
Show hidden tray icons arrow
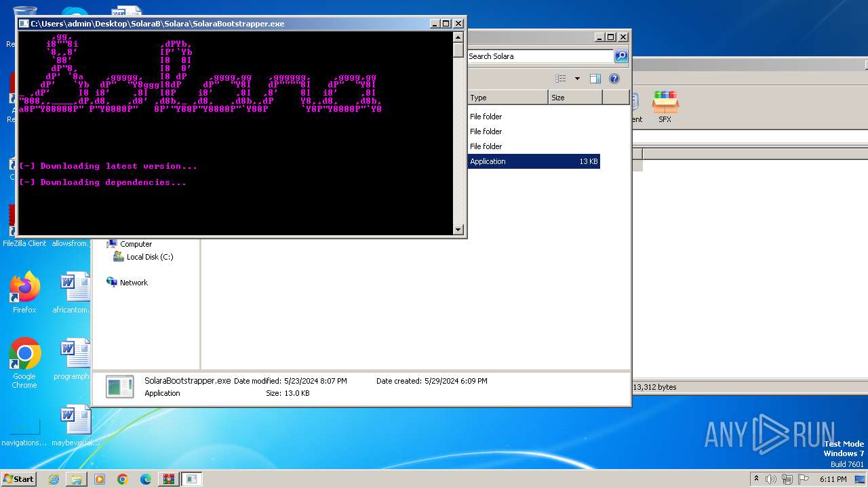coord(756,479)
